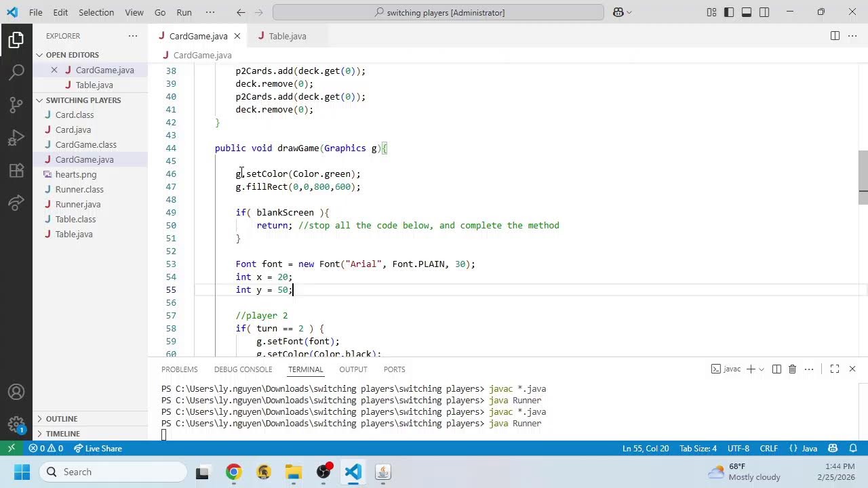This screenshot has height=488, width=868.
Task: Click the Customize Layout icon
Action: [711, 12]
